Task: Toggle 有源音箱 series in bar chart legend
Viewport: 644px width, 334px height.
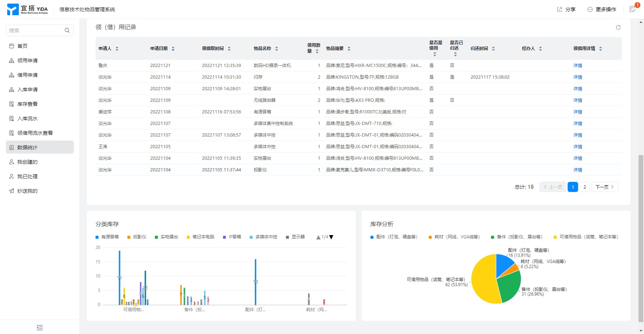Action: point(107,237)
